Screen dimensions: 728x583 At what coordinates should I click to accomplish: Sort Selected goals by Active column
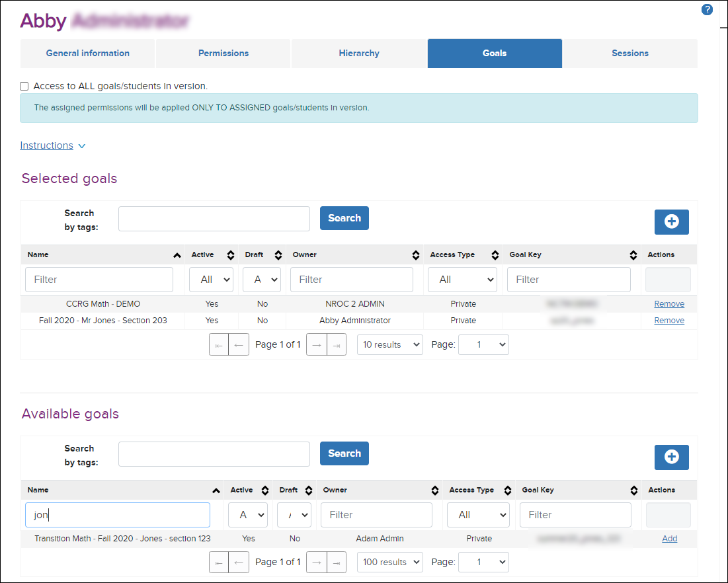click(231, 255)
